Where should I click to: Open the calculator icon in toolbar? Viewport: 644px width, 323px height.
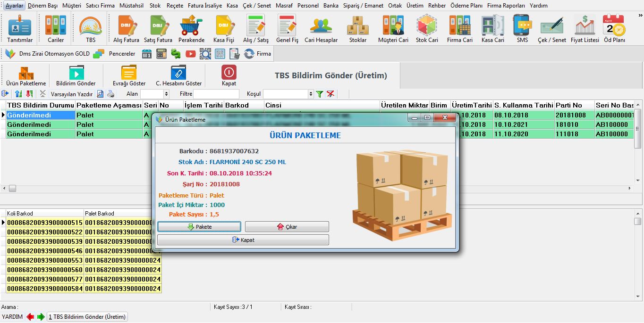click(161, 54)
